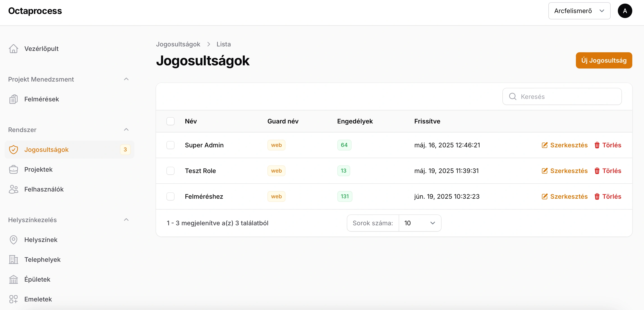Collapse the Helyszínkezelés sidebar group
The width and height of the screenshot is (644, 310).
click(x=126, y=220)
